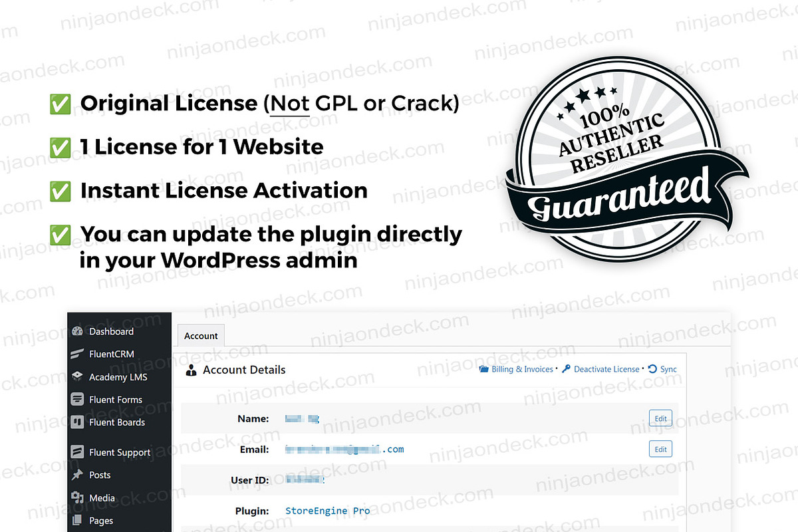Screen dimensions: 798x532
Task: Click the blurred Name value
Action: click(x=302, y=419)
